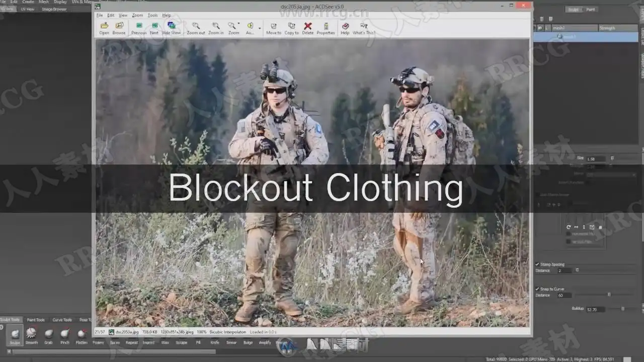Select the Smooth sculpt tool
The height and width of the screenshot is (362, 644).
(x=32, y=335)
